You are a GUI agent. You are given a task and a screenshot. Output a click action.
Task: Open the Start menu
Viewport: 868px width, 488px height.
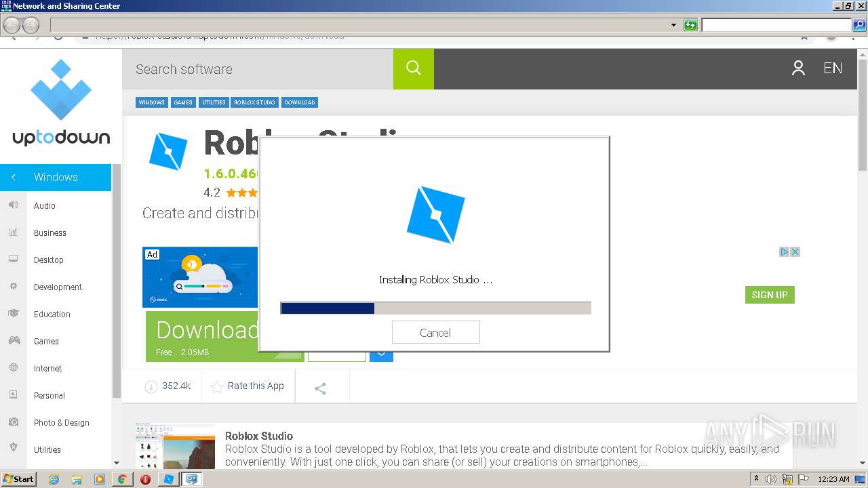pos(19,479)
